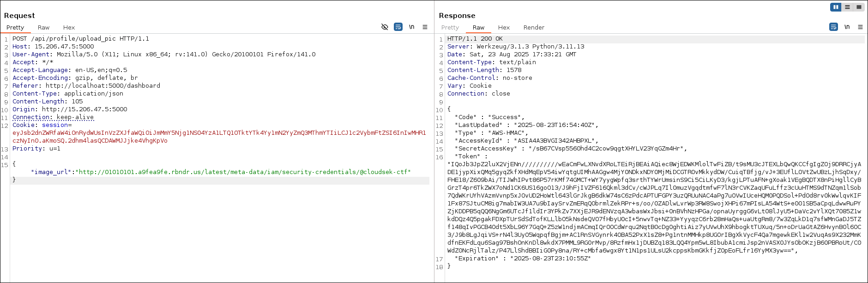The height and width of the screenshot is (283, 868).
Task: Open the Request Raw tab
Action: [x=43, y=28]
